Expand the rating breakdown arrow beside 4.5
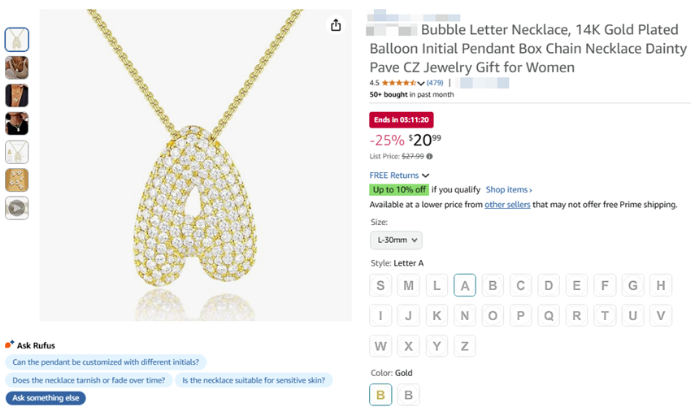Image resolution: width=691 pixels, height=418 pixels. (x=420, y=82)
